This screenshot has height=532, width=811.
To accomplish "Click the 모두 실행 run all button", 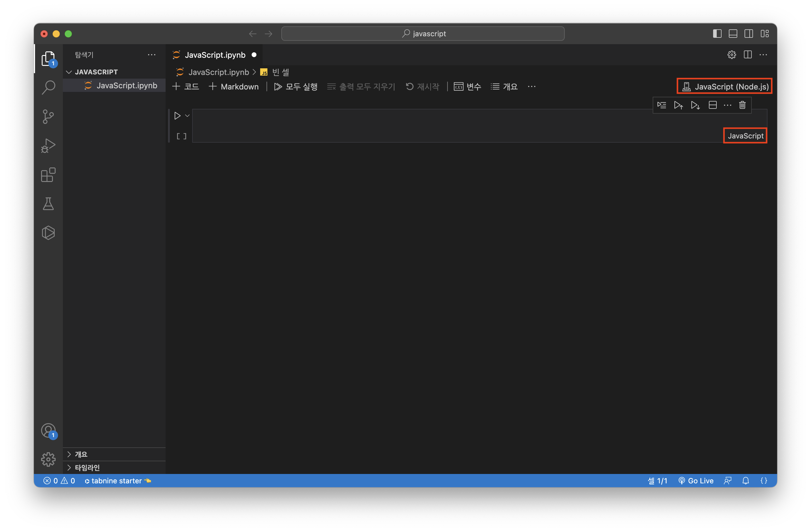I will [x=296, y=86].
